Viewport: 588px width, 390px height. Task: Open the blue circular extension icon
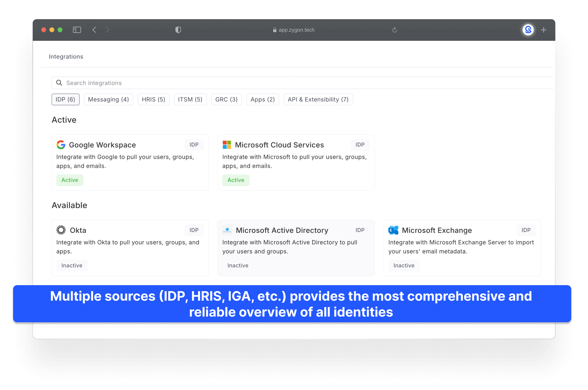tap(528, 30)
